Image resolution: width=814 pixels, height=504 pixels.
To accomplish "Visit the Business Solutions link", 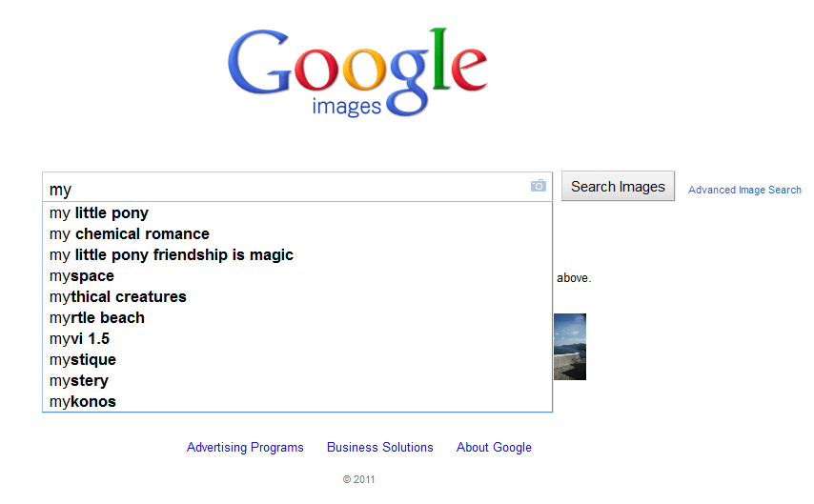I will [380, 448].
